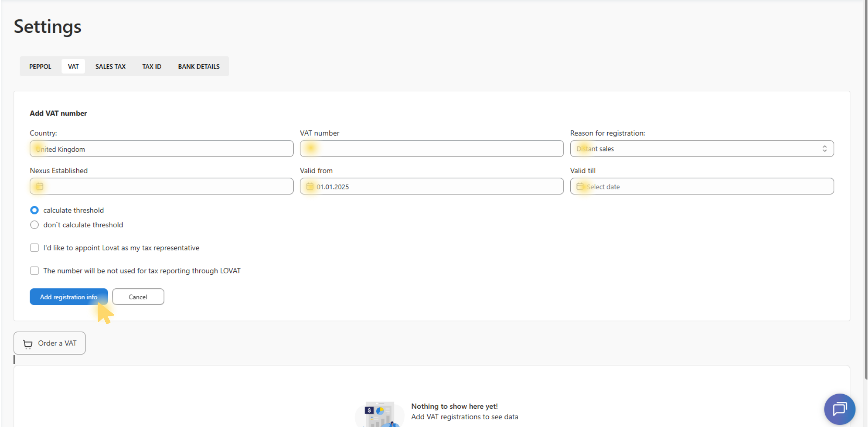Click the Distant sales dropdown arrows

click(824, 149)
